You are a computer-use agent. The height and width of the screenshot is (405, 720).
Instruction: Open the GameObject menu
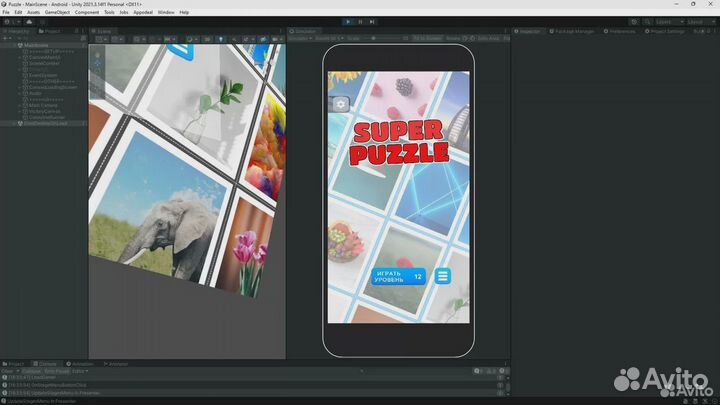pyautogui.click(x=57, y=12)
